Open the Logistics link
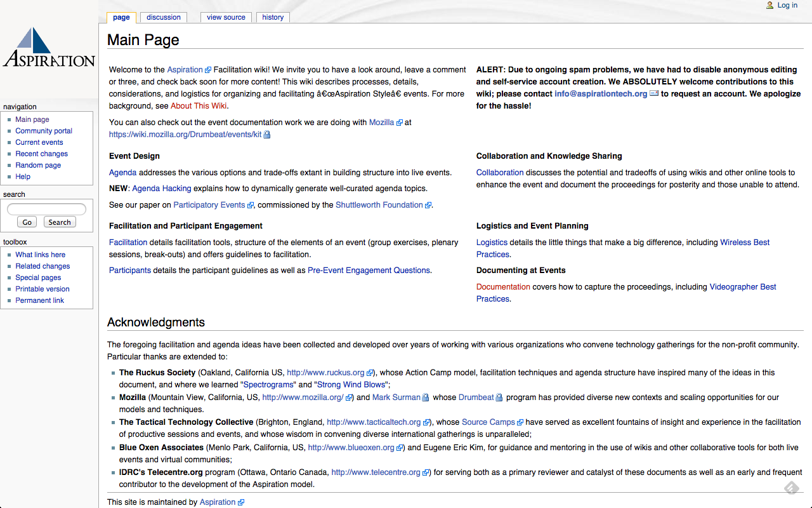 (x=492, y=243)
